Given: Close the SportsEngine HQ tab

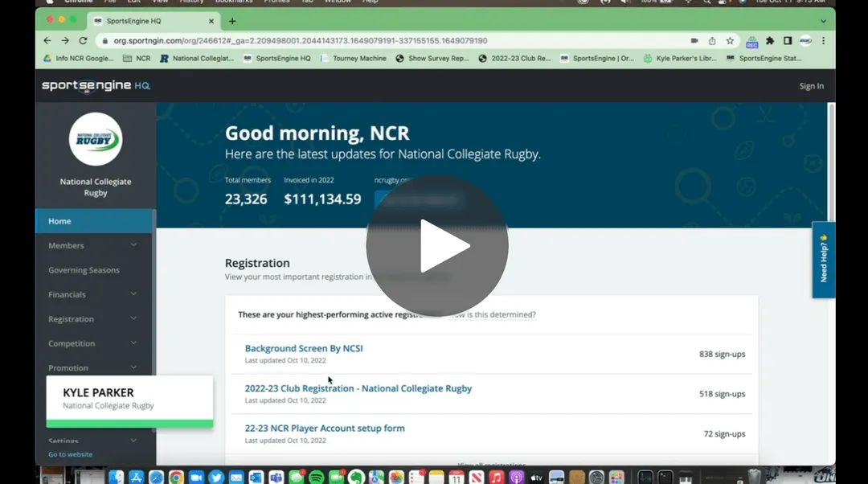Looking at the screenshot, I should pyautogui.click(x=211, y=21).
